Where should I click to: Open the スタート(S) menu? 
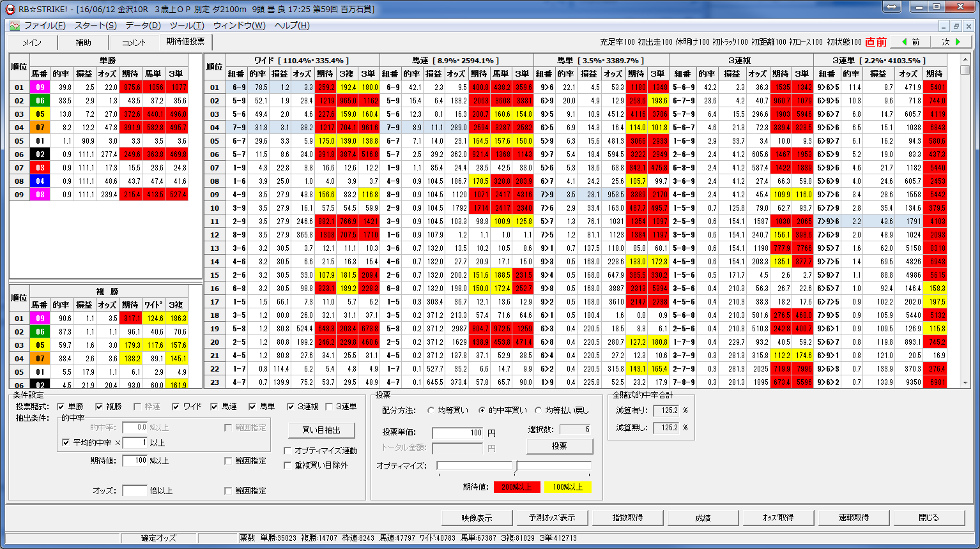tap(96, 26)
